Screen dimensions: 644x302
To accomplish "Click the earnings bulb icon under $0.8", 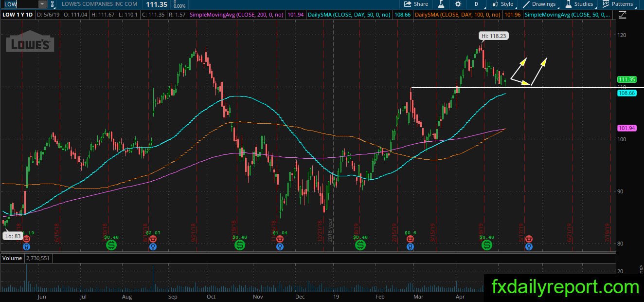I will 411,246.
